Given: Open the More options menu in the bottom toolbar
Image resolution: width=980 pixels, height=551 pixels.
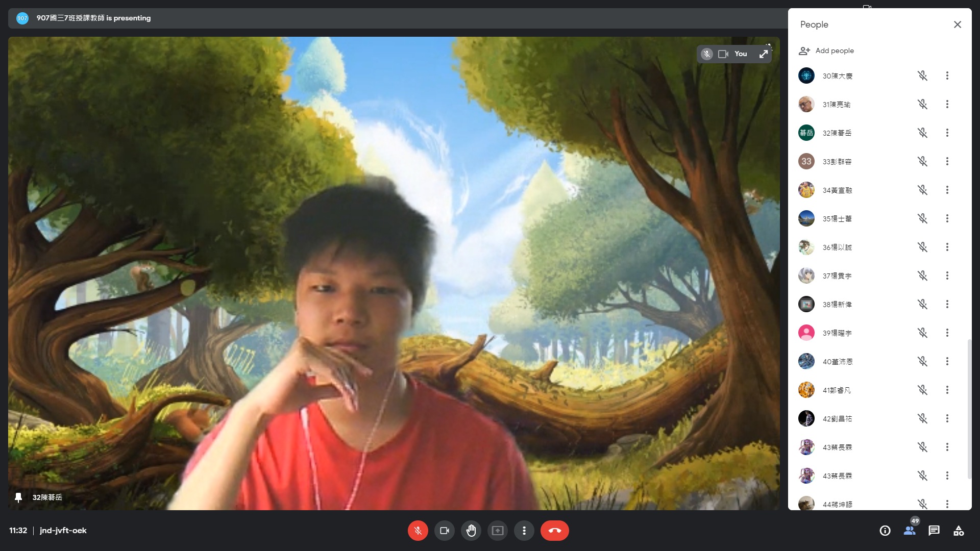Looking at the screenshot, I should [x=524, y=531].
